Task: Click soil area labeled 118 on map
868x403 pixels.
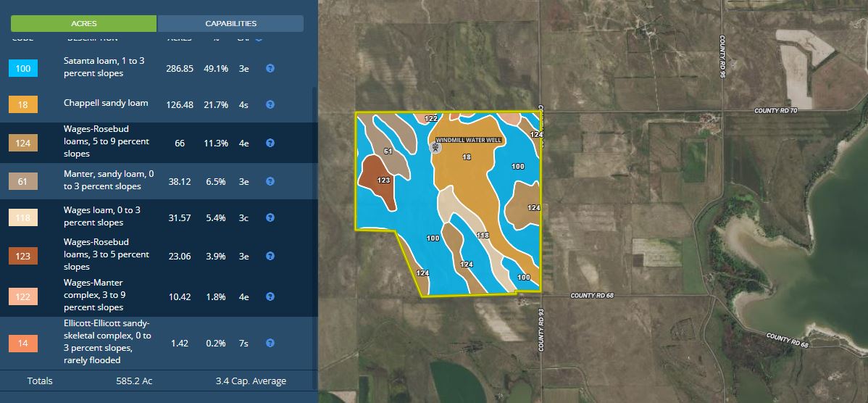Action: tap(483, 235)
